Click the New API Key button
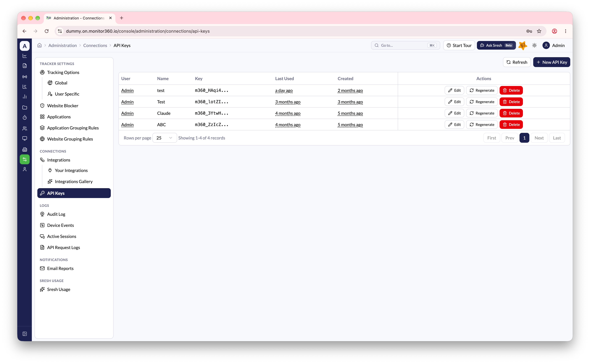590x364 pixels. click(x=551, y=62)
